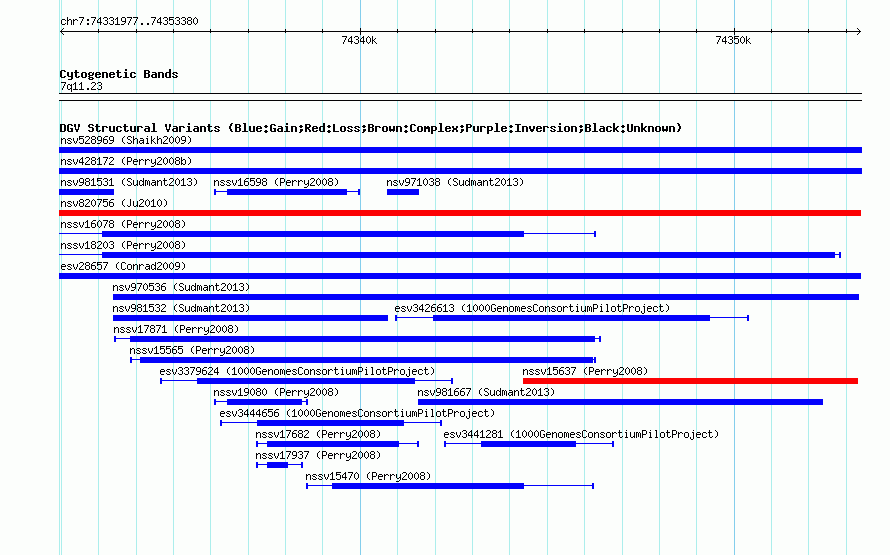Click the small blue bar under nssv17937
The height and width of the screenshot is (555, 890).
click(x=278, y=465)
